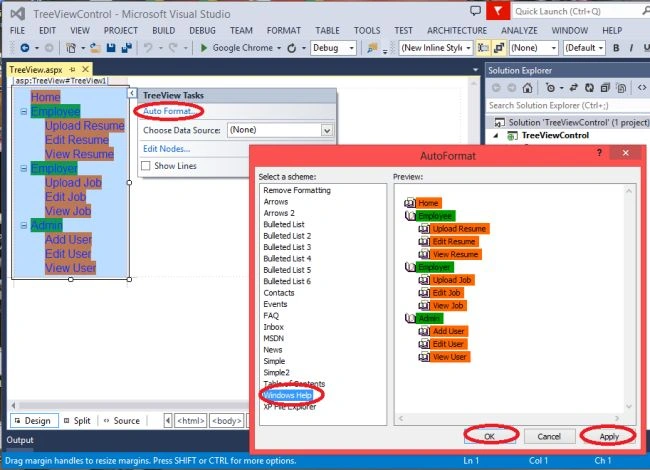Click Cancel in AutoFormat dialog

coord(549,436)
